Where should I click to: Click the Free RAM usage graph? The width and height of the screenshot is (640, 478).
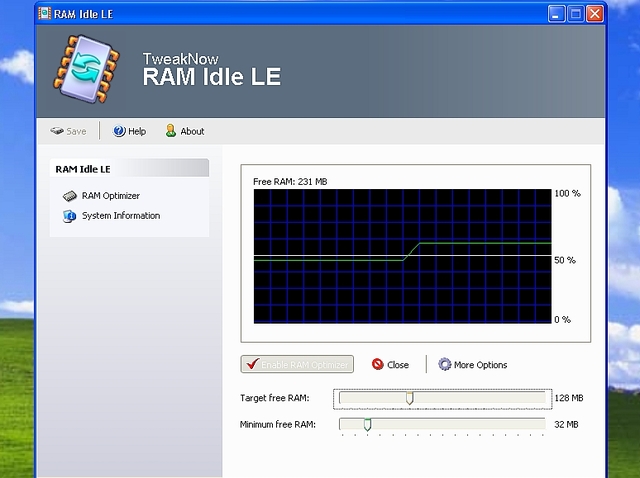(401, 257)
